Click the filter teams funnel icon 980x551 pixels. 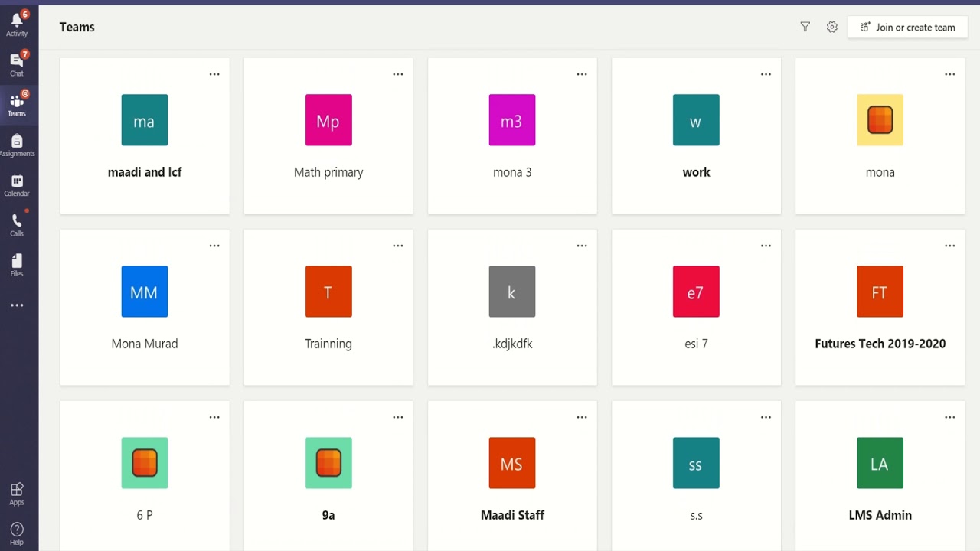805,27
